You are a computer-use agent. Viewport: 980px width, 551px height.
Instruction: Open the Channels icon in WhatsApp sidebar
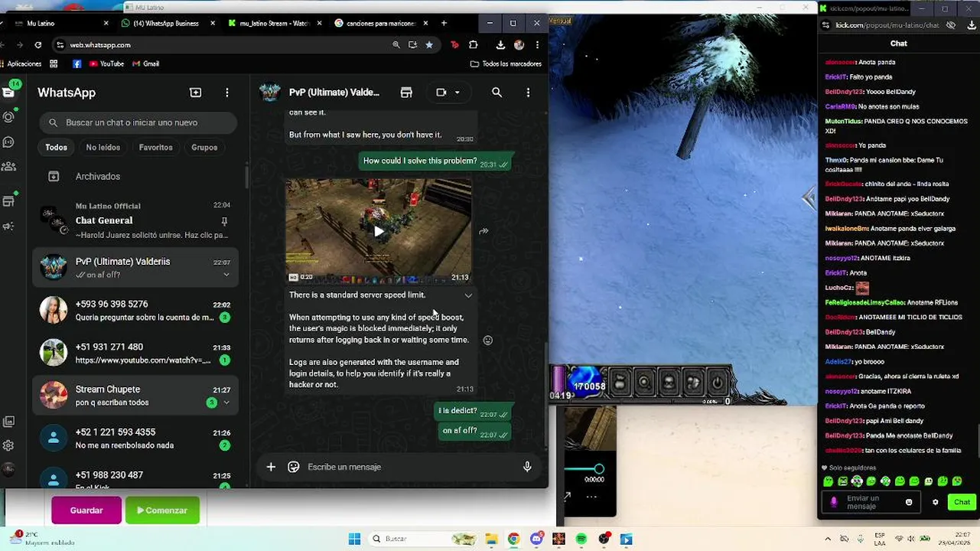(x=8, y=142)
